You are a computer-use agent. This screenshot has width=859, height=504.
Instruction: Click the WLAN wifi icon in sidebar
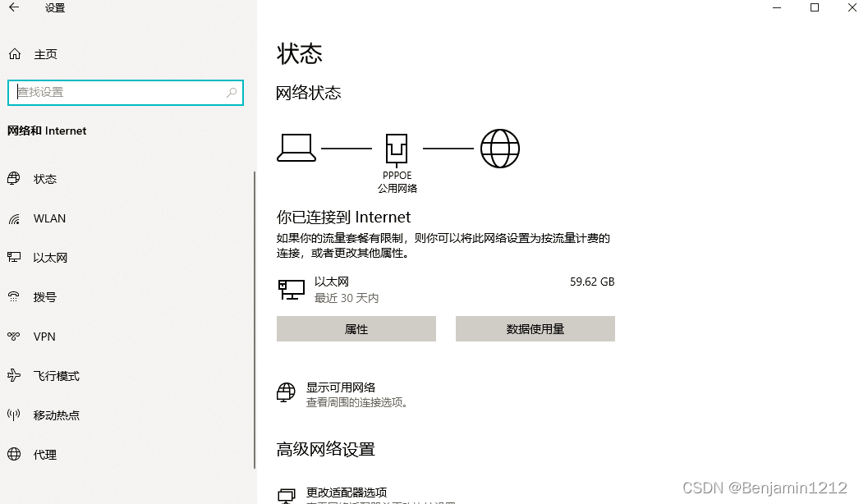[14, 218]
